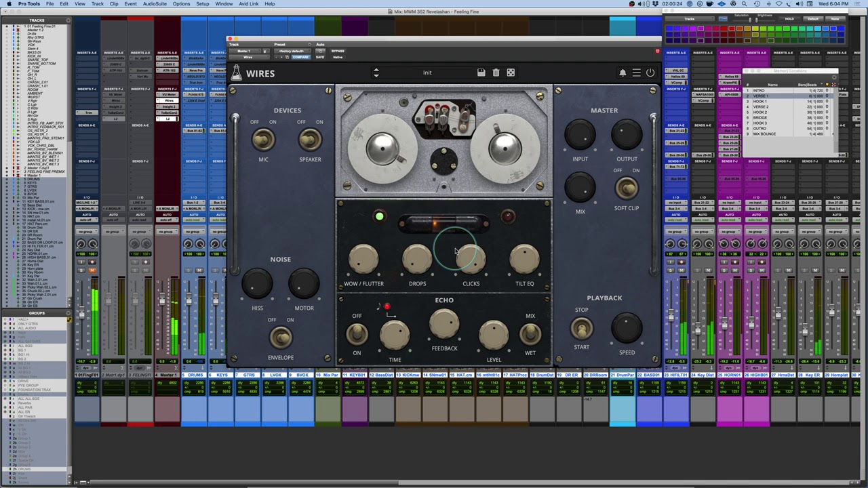
Task: Open the Apple menu
Action: tap(9, 3)
